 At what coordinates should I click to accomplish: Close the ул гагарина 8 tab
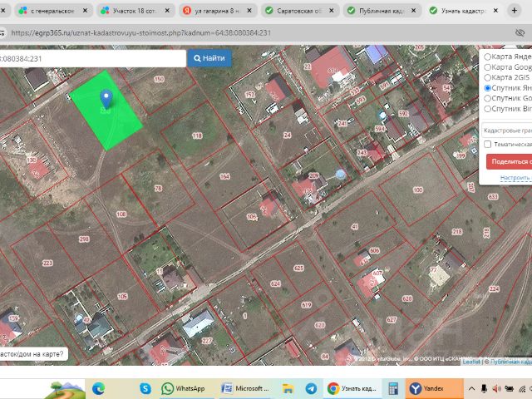click(x=249, y=11)
